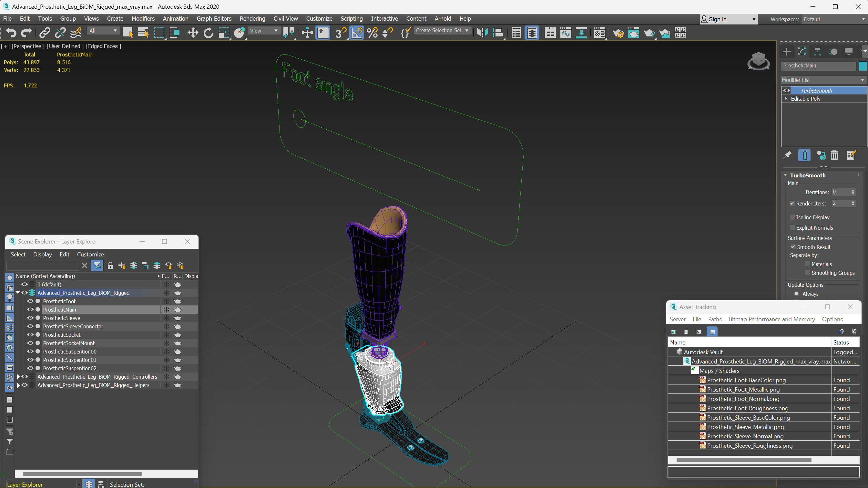The image size is (868, 488).
Task: Open the Select by Name tool
Action: (143, 33)
